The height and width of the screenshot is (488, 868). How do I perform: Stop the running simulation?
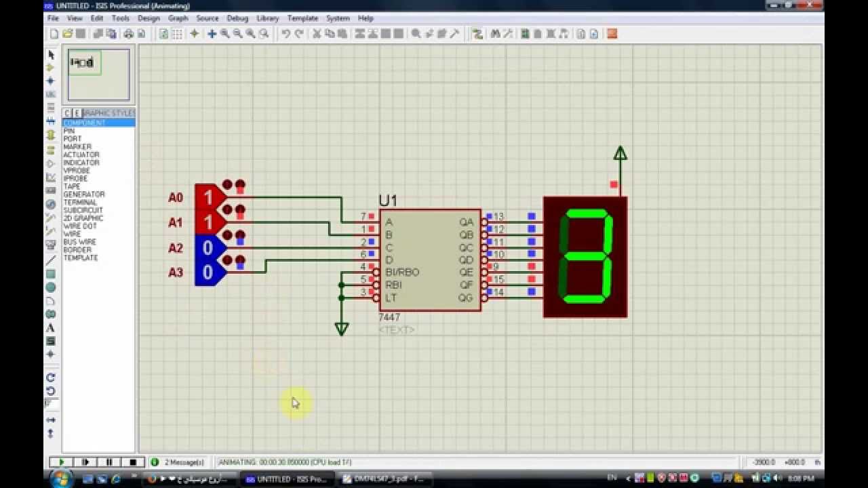pos(133,462)
